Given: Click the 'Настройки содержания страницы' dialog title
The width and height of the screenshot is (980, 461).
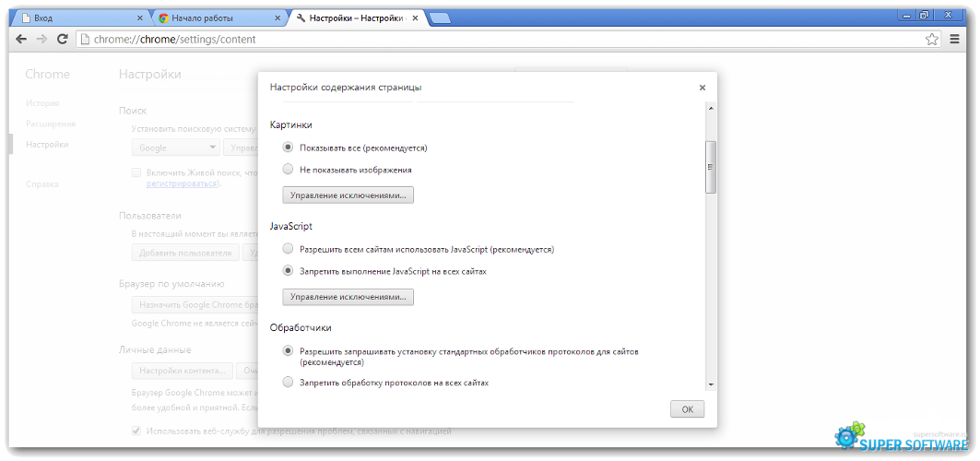Looking at the screenshot, I should point(346,88).
